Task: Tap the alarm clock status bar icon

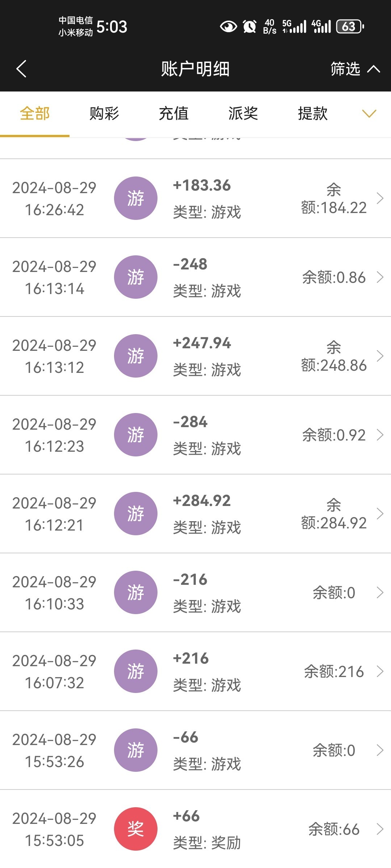Action: (249, 26)
